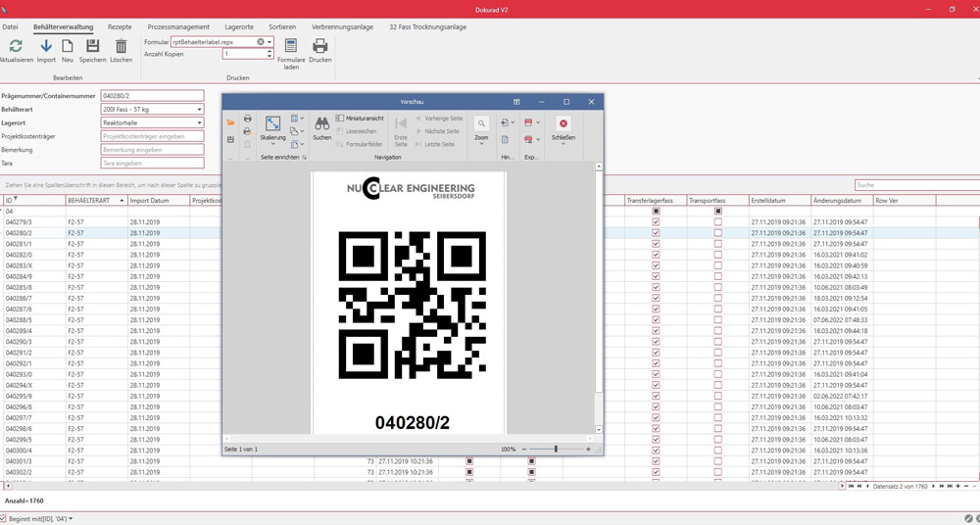
Task: Switch to Rezepte tab
Action: (x=120, y=26)
